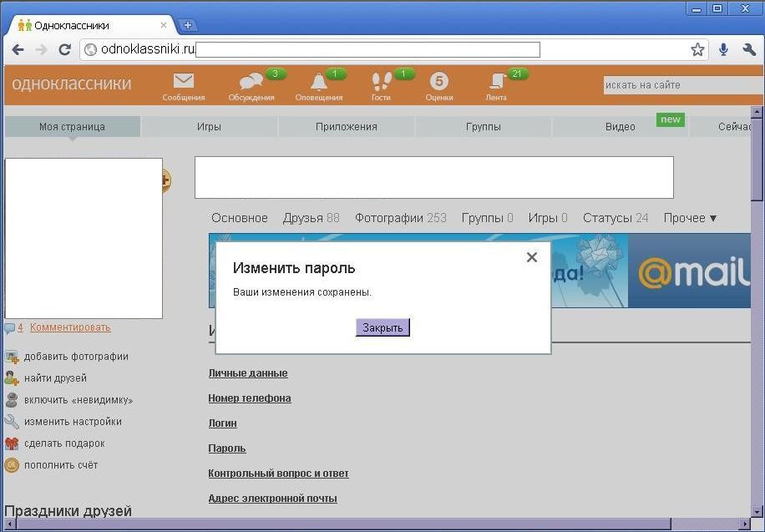Switch to the Приложения tab
The width and height of the screenshot is (765, 532).
(347, 127)
